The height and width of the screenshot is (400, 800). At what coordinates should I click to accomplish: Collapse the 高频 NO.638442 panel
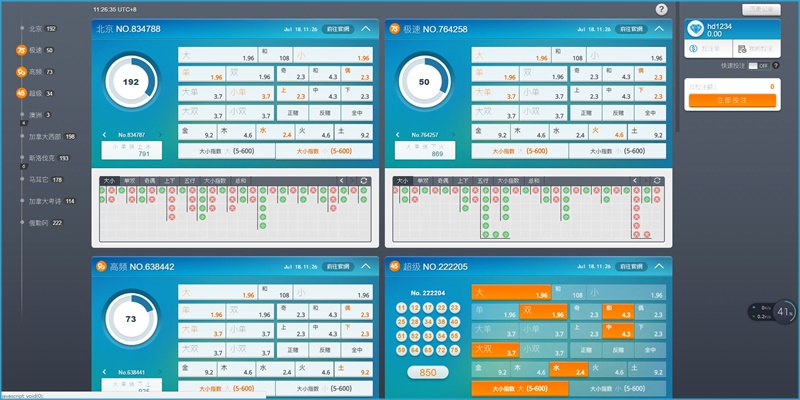click(365, 268)
